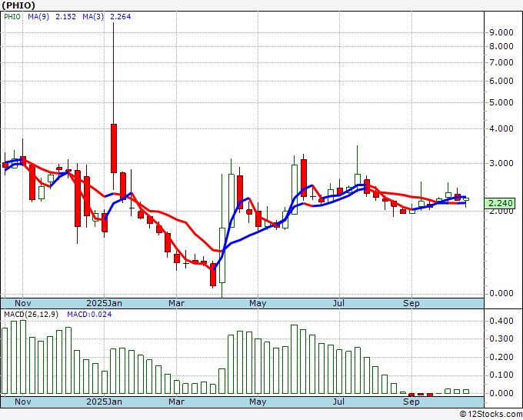Click the tall red January spike candle
The width and height of the screenshot is (523, 420).
pos(114,147)
